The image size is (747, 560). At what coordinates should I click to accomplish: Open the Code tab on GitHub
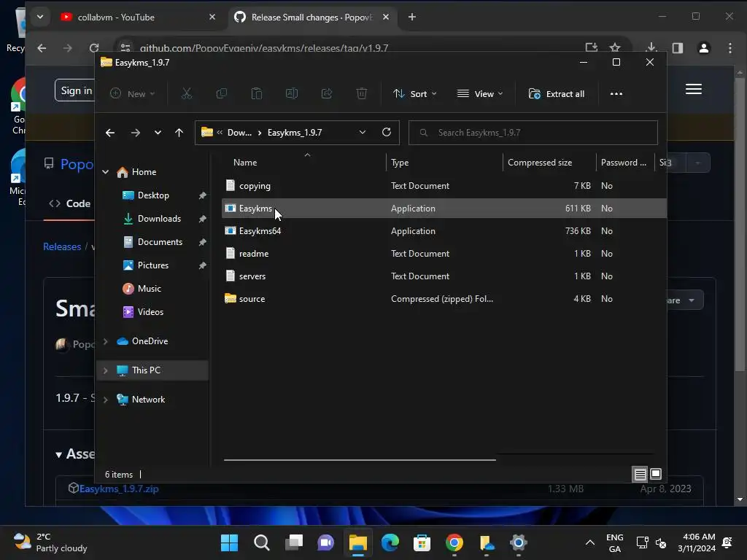coord(69,203)
